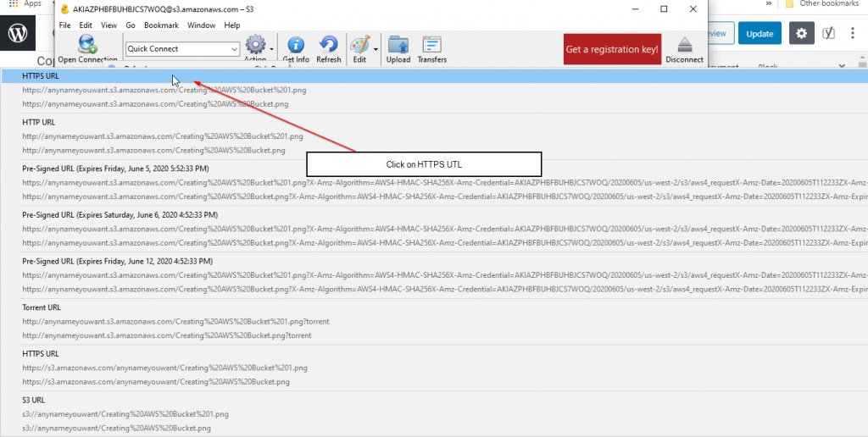Open the three-dot options menu in WordPress
868x437 pixels.
(853, 33)
